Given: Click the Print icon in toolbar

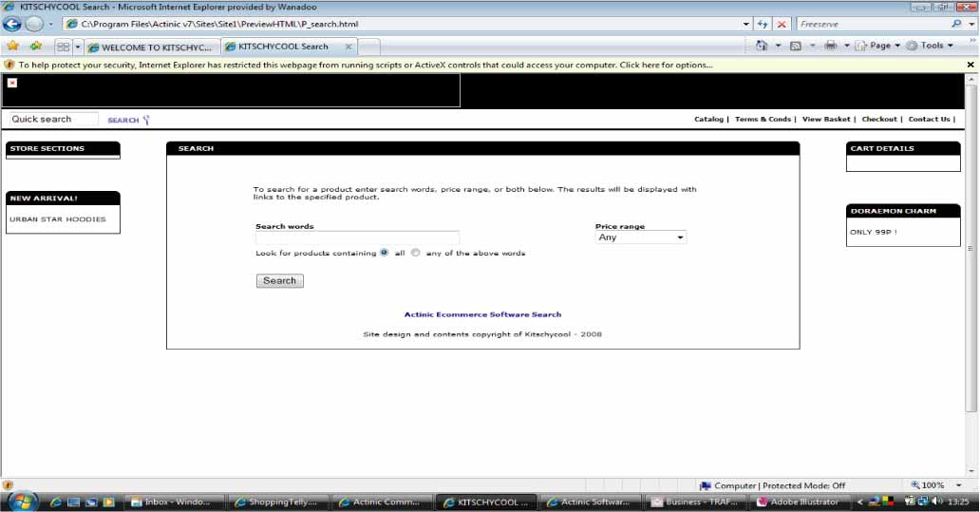Looking at the screenshot, I should click(x=831, y=46).
